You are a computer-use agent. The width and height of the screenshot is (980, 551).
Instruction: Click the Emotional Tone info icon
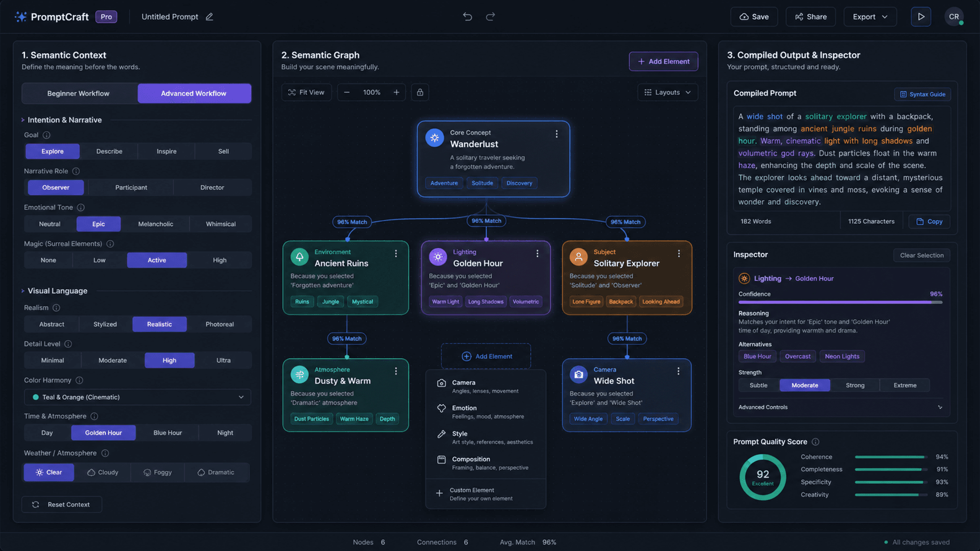[x=81, y=208]
